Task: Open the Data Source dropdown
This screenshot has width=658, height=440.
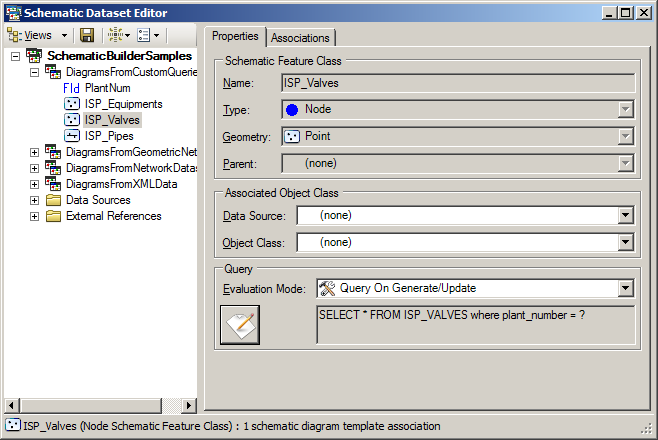Action: coord(626,215)
